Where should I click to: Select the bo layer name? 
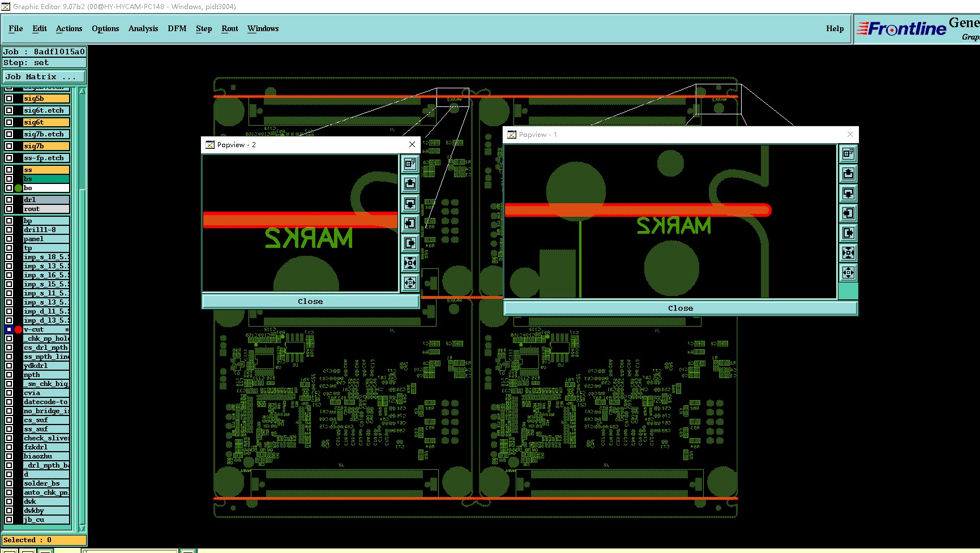[46, 188]
